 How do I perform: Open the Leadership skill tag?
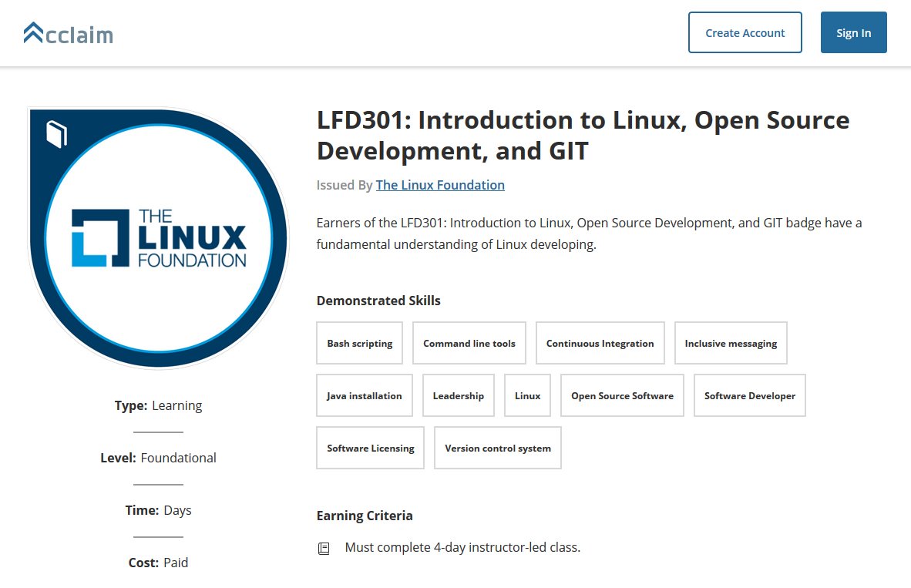tap(459, 395)
